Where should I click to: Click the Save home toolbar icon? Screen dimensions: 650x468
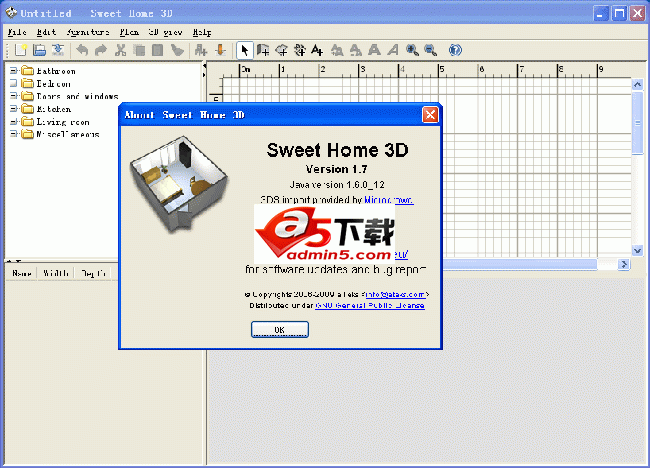pyautogui.click(x=58, y=50)
